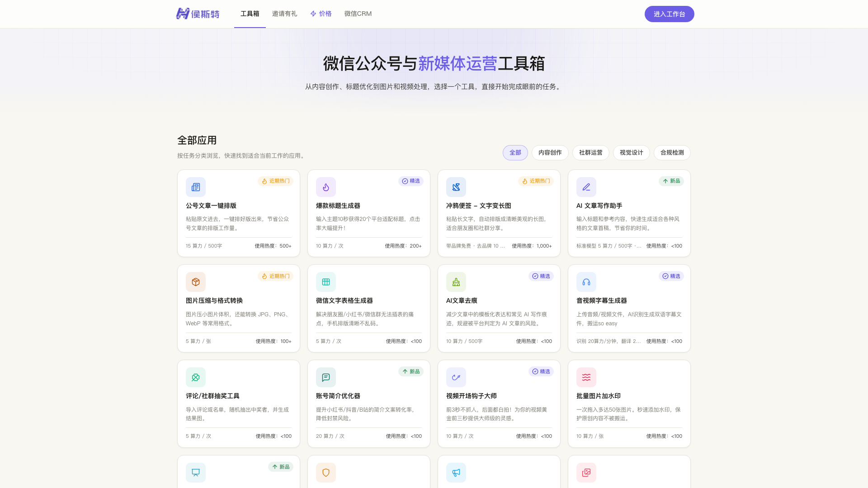Open the 视频开场钩子大师 title

tap(472, 396)
